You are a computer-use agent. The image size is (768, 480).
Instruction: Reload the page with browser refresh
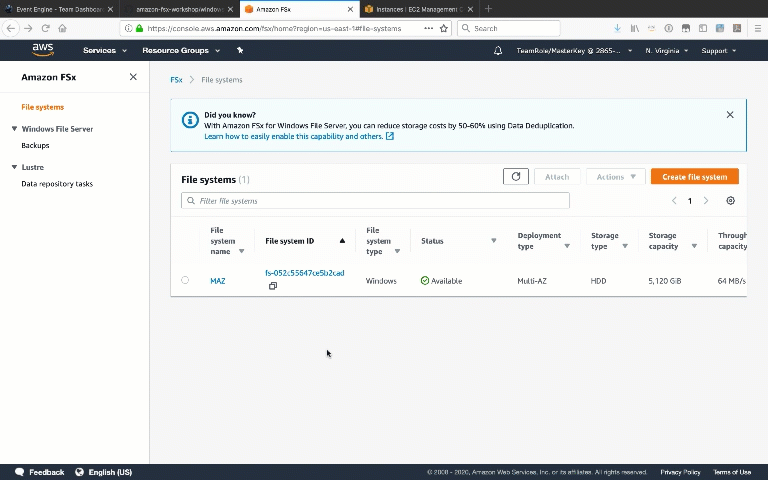coord(46,28)
